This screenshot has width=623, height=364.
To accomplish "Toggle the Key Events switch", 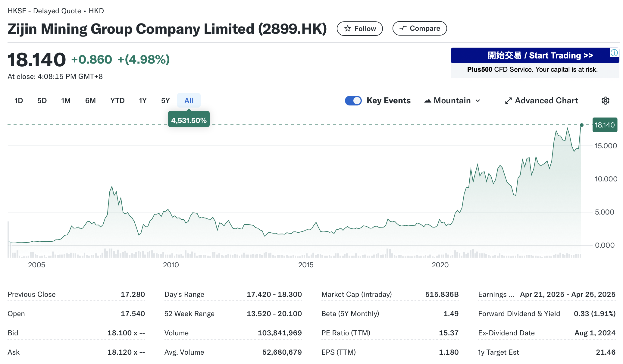I will coord(353,101).
